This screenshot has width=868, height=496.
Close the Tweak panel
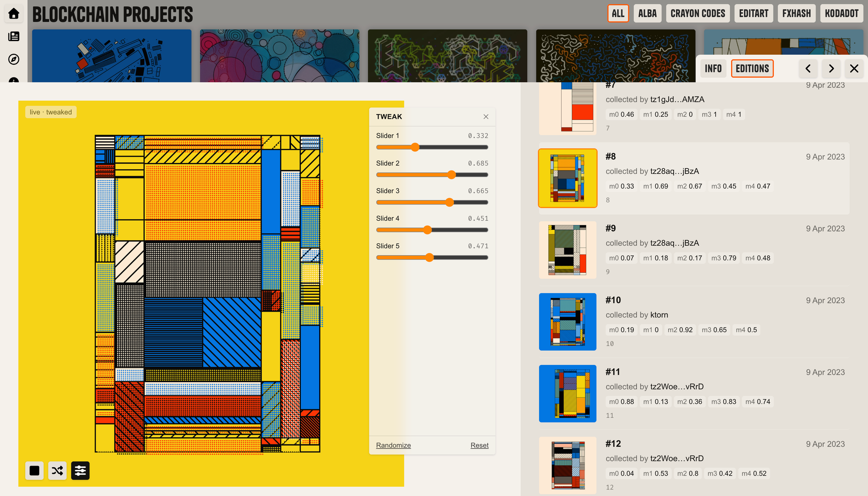click(x=486, y=116)
